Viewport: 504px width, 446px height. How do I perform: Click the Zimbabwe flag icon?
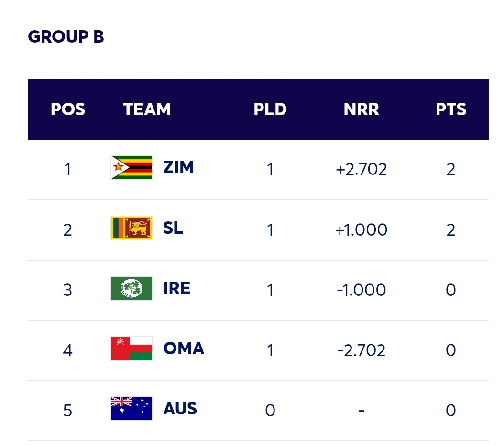click(x=131, y=168)
